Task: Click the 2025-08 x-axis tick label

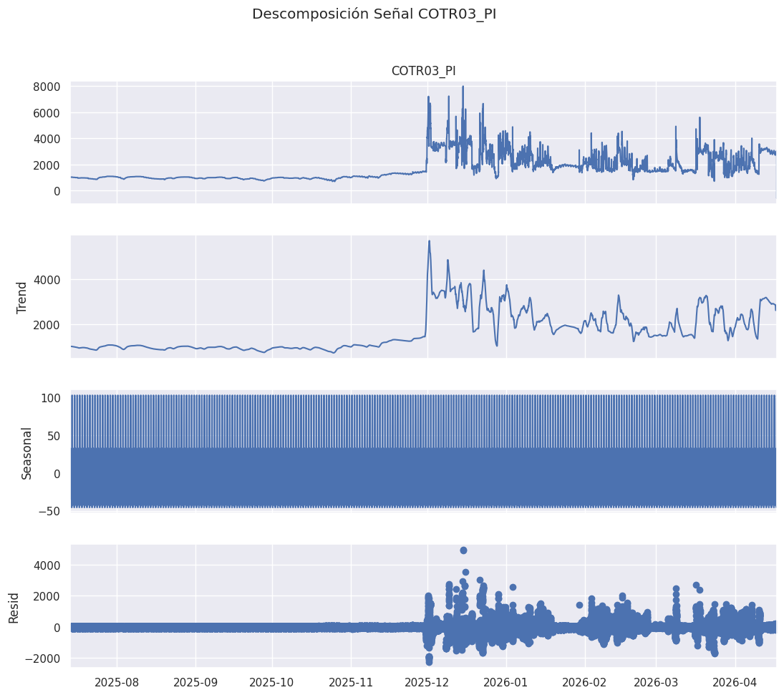Action: tap(117, 682)
